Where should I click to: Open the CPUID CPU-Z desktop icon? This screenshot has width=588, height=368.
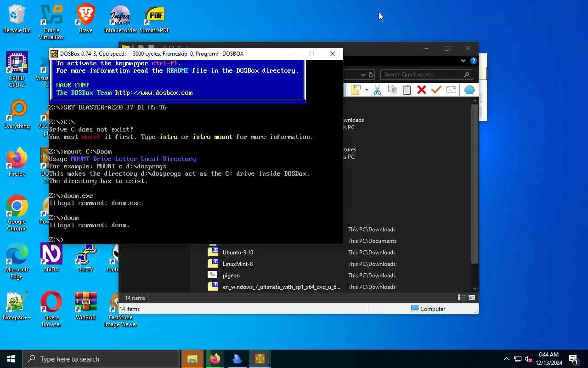click(17, 70)
